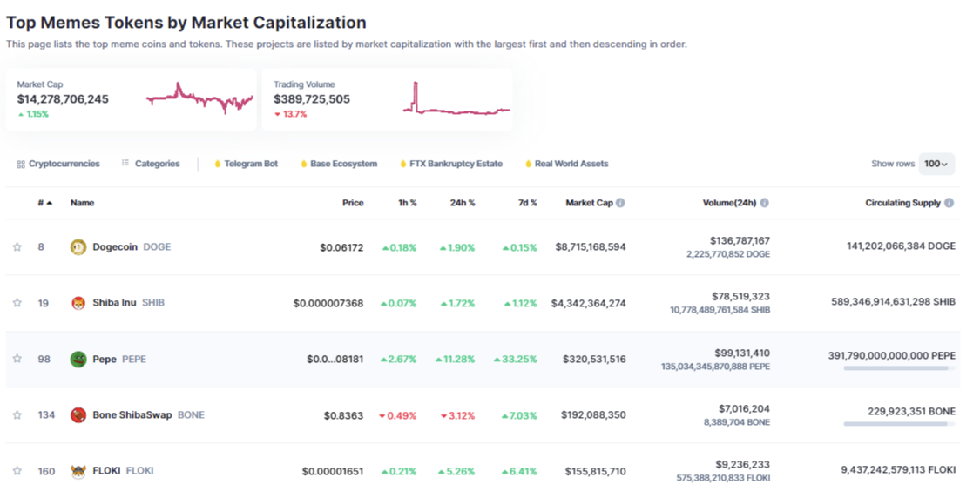Open the Volume(24h) info icon
The image size is (980, 498).
click(764, 203)
